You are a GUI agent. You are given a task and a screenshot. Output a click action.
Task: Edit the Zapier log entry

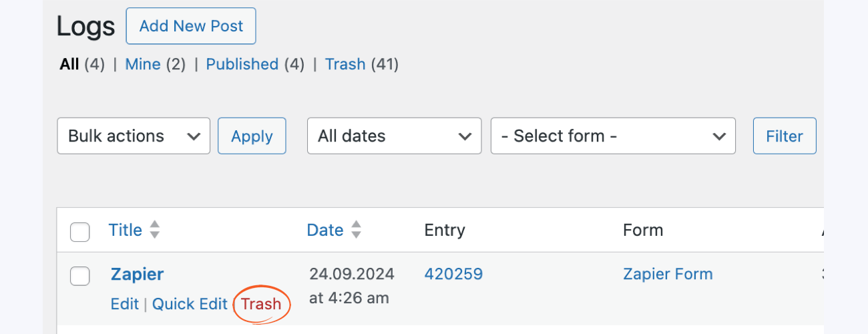coord(125,304)
